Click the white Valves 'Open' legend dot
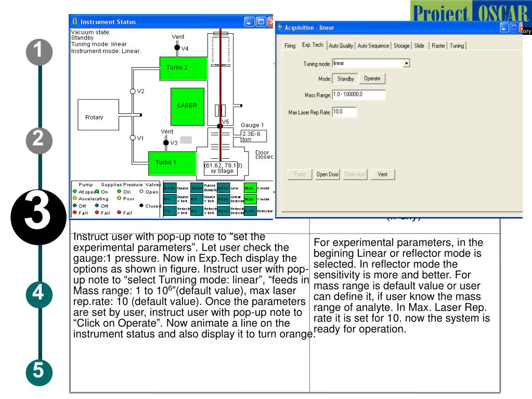The height and width of the screenshot is (399, 532). click(141, 191)
